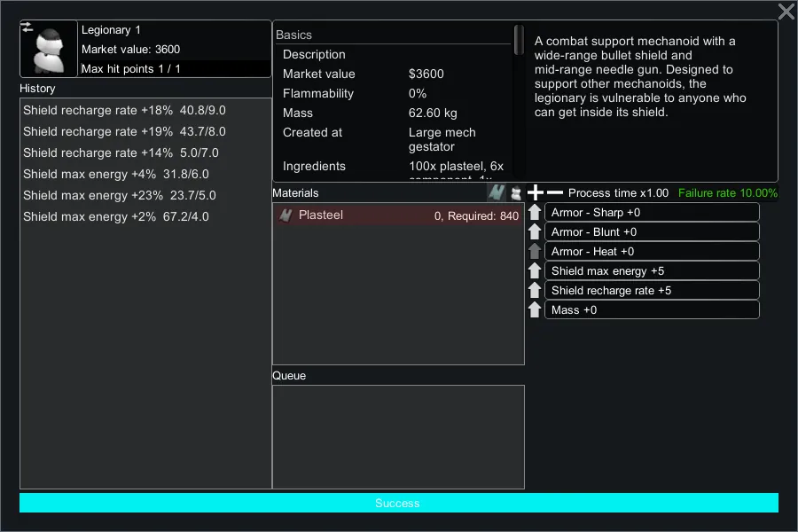Click the Shield max energy +5 field
The image size is (798, 532).
tap(652, 271)
